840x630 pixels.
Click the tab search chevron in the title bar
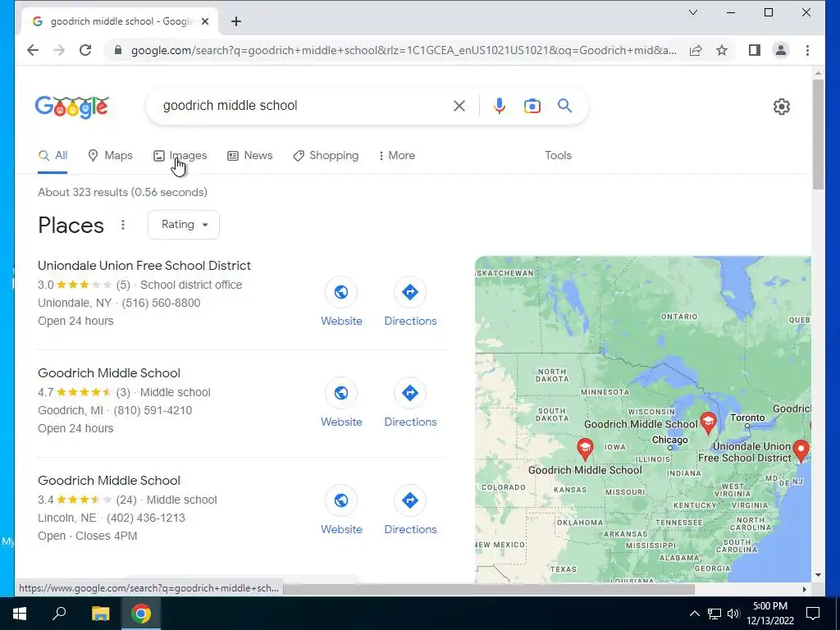(692, 12)
